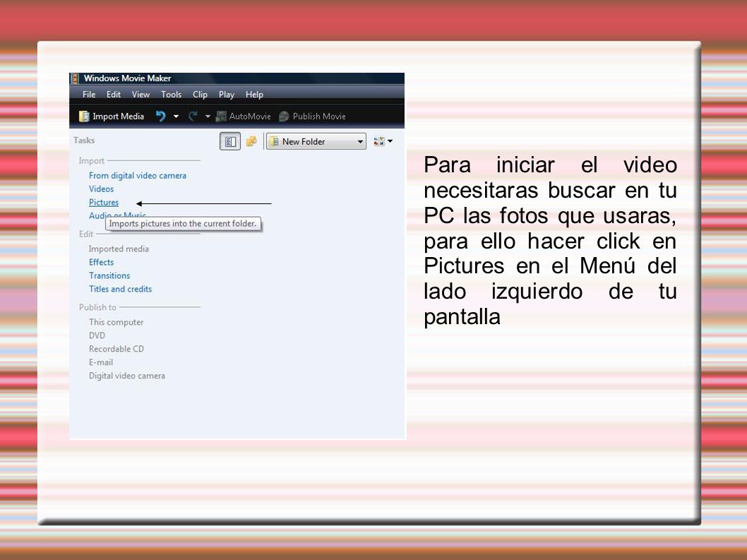The height and width of the screenshot is (560, 747).
Task: Expand the Redo history dropdown arrow
Action: (x=208, y=117)
